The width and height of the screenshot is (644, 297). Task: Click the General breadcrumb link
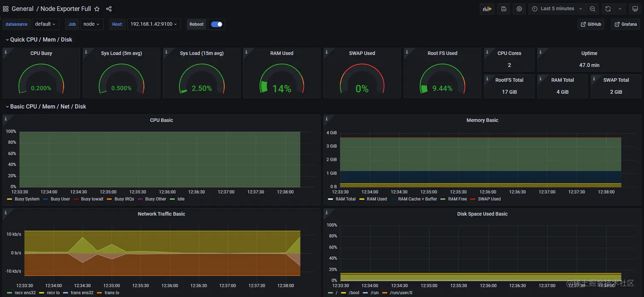point(23,9)
